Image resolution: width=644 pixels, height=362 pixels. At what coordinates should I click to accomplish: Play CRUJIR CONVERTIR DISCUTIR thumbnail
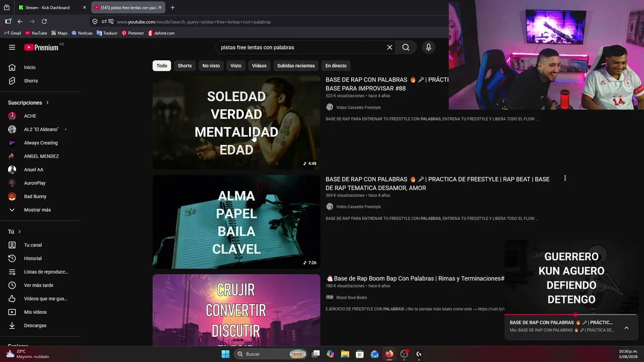point(236,310)
